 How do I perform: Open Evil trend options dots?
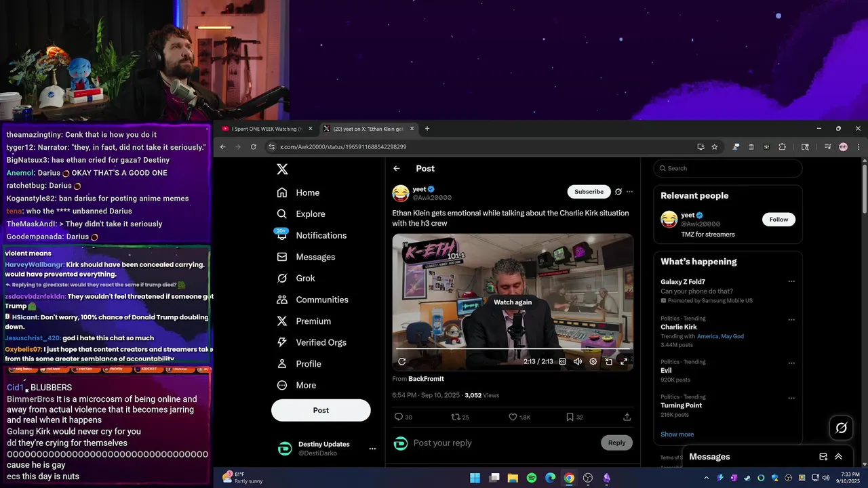click(791, 362)
